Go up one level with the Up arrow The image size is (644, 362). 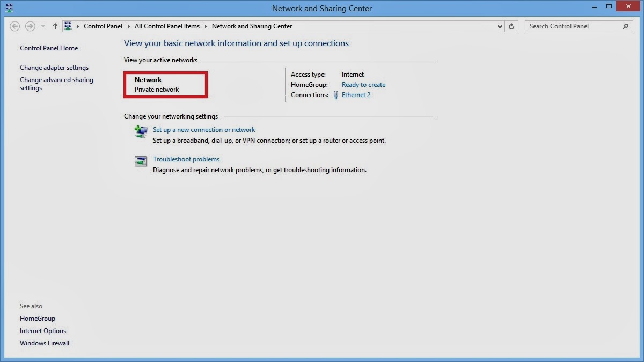click(x=55, y=26)
